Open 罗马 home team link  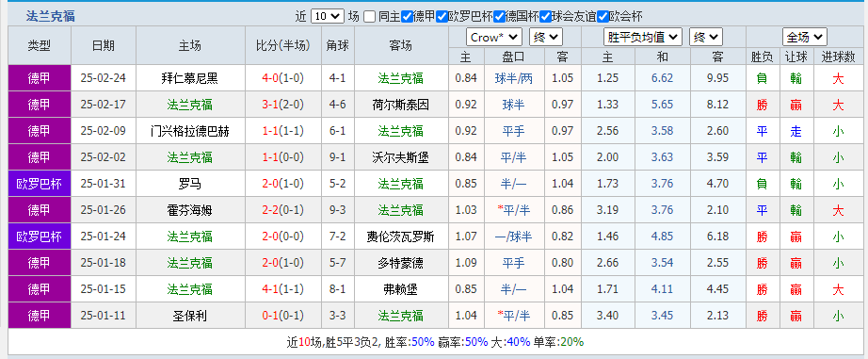190,184
